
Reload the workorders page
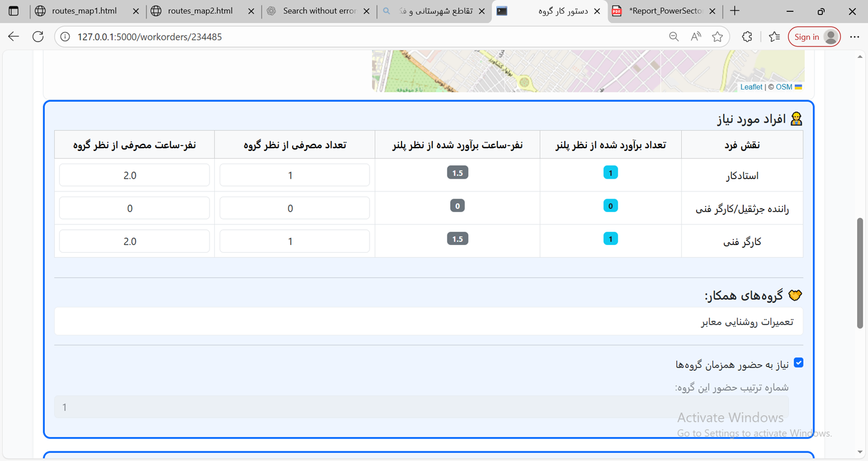pos(38,36)
